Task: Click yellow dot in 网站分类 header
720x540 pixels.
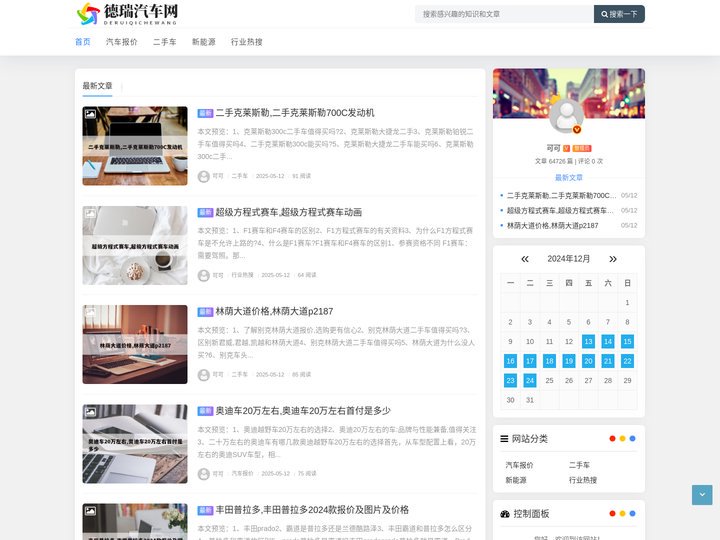Action: tap(622, 439)
